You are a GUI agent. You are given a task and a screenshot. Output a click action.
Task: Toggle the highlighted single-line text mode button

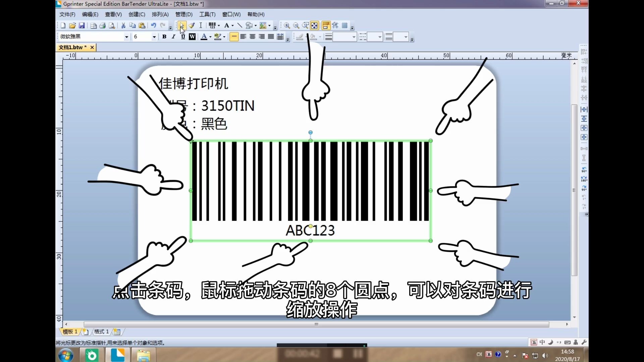[x=234, y=37]
